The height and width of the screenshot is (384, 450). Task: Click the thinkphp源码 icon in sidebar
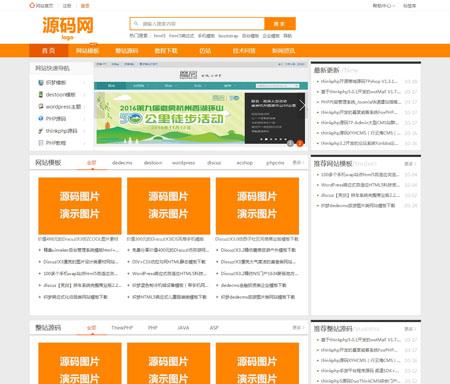click(41, 131)
